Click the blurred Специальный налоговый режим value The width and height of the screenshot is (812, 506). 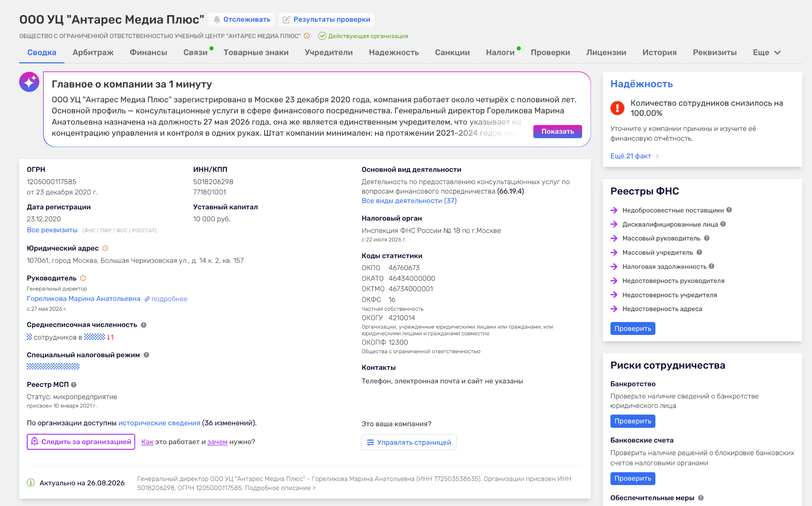coord(53,366)
